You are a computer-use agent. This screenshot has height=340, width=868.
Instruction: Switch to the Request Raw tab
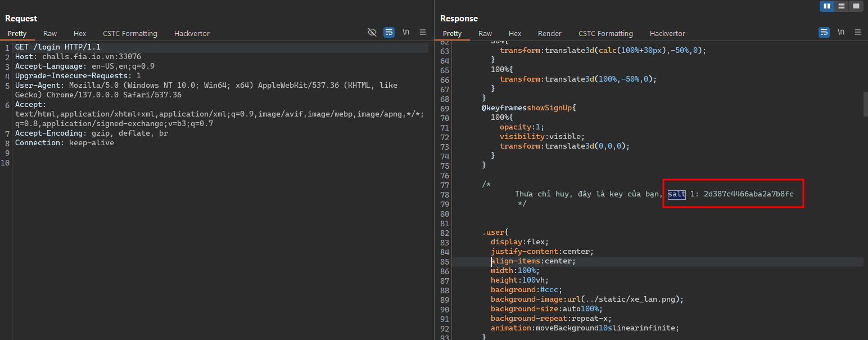click(x=50, y=34)
